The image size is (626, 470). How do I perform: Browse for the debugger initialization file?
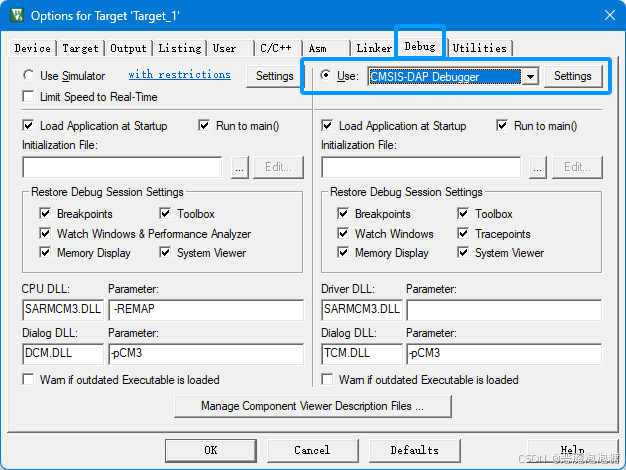coord(538,167)
